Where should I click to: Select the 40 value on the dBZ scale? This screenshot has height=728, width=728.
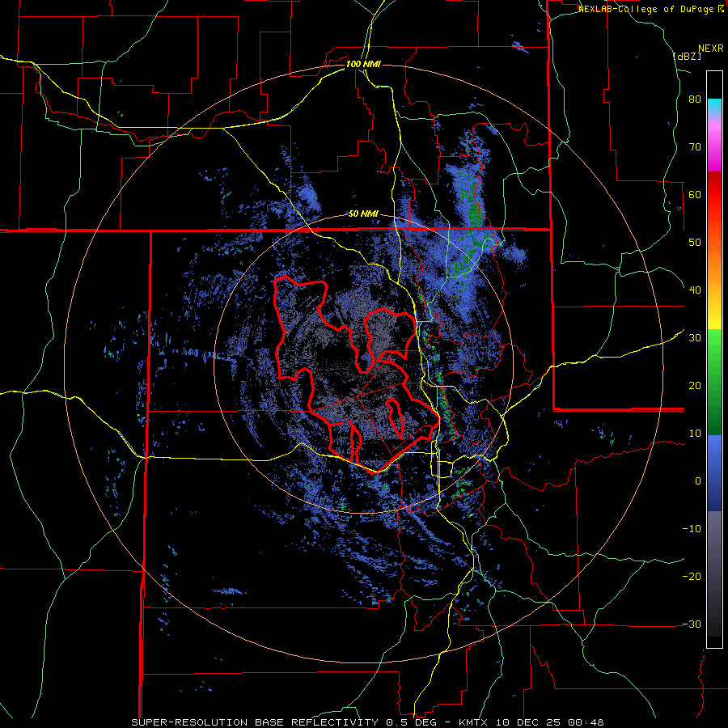pos(695,290)
